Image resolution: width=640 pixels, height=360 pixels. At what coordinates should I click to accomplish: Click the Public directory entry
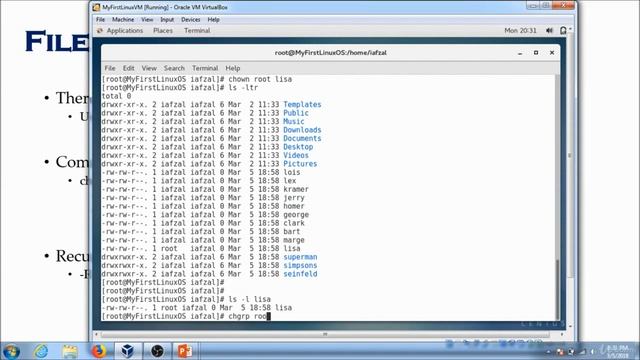pos(296,113)
